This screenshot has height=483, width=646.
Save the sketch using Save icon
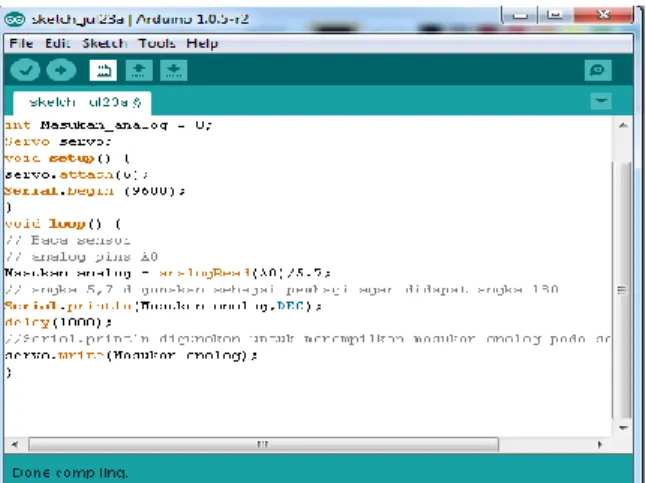(x=173, y=70)
